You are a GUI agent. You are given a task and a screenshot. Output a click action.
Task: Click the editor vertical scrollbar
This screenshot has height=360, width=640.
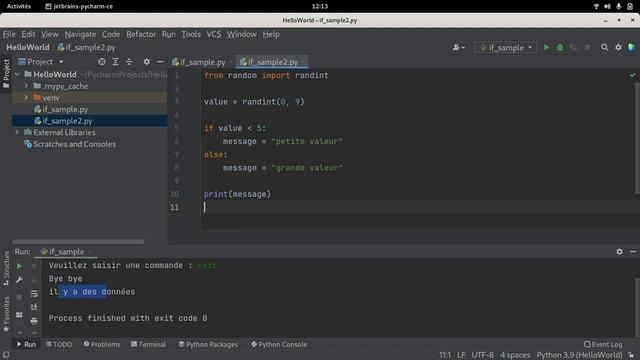point(637,137)
